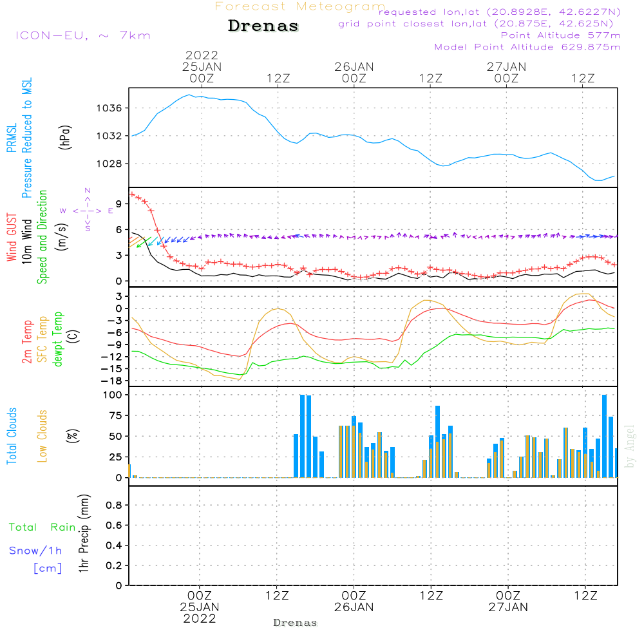Click the 'dewpt Temp' green label

pyautogui.click(x=57, y=339)
